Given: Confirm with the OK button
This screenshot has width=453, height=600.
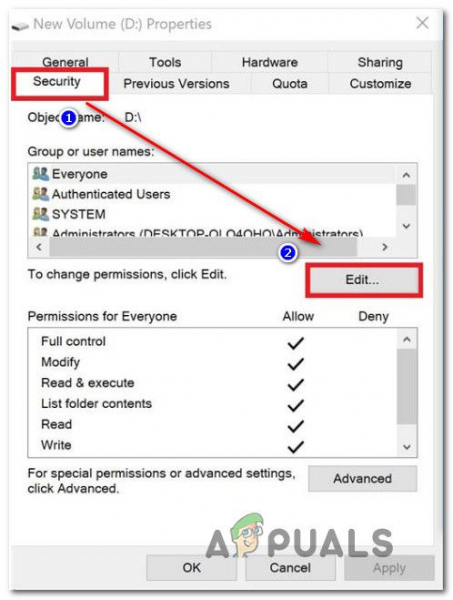Looking at the screenshot, I should [191, 567].
